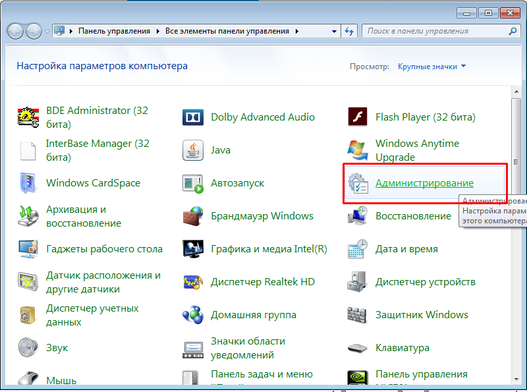
Task: Click the Forward navigation button
Action: (34, 31)
